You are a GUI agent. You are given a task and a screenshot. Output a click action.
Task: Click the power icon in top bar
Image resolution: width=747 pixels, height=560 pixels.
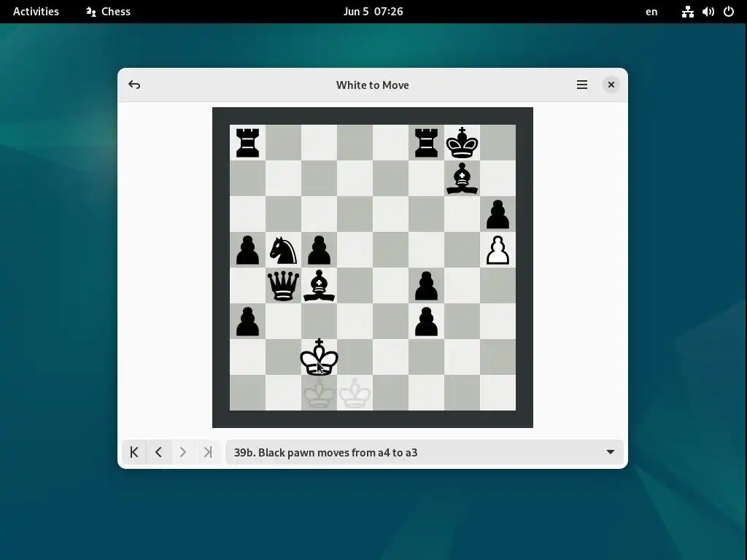click(x=729, y=12)
